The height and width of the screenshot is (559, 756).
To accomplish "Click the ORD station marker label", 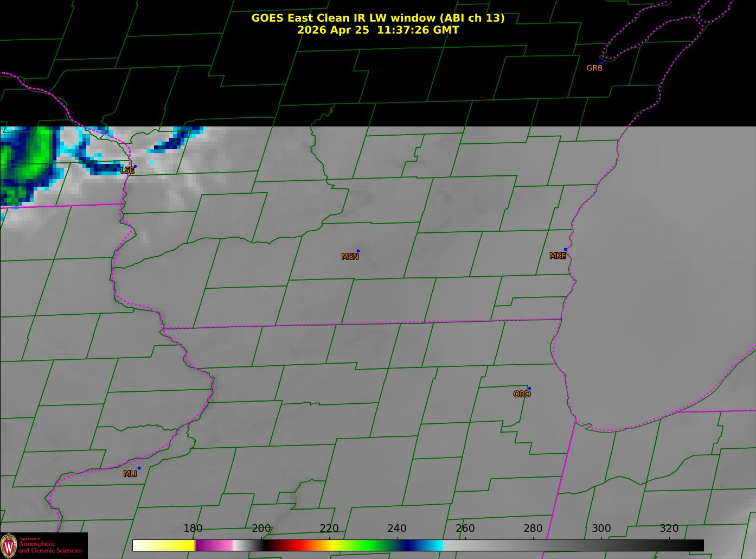I will [x=522, y=394].
